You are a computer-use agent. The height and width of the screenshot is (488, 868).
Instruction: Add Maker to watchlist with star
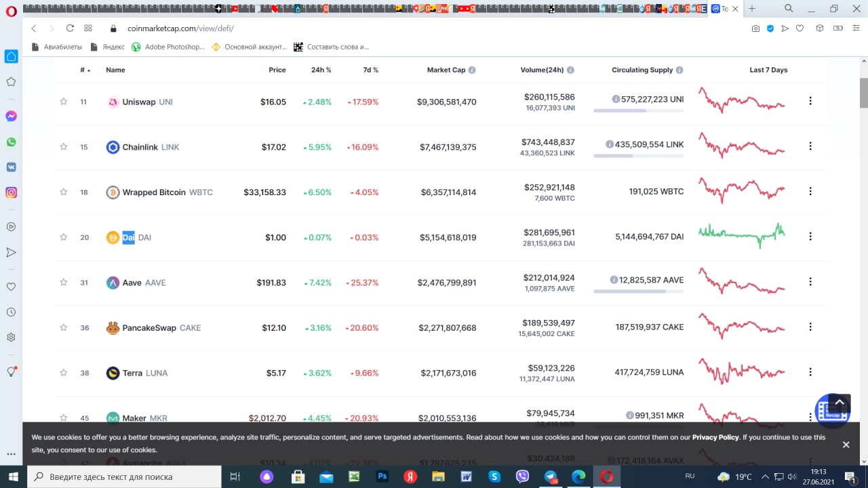(64, 418)
